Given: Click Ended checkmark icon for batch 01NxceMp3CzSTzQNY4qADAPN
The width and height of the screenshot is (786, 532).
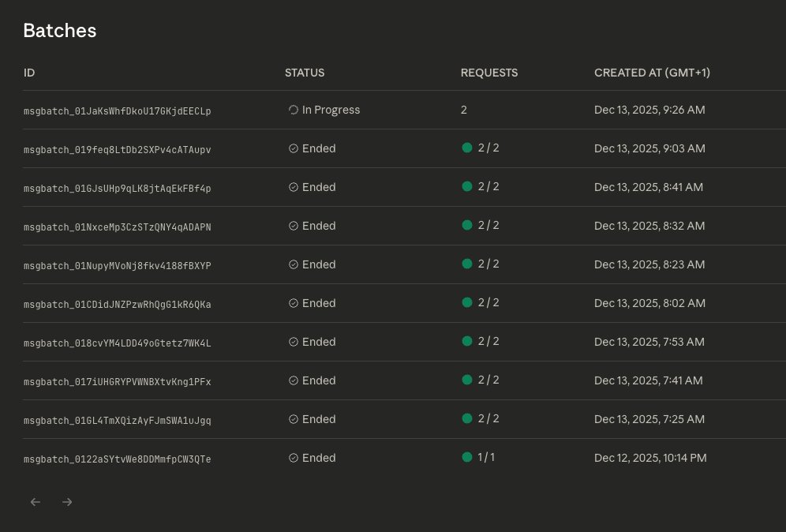Looking at the screenshot, I should pyautogui.click(x=294, y=226).
